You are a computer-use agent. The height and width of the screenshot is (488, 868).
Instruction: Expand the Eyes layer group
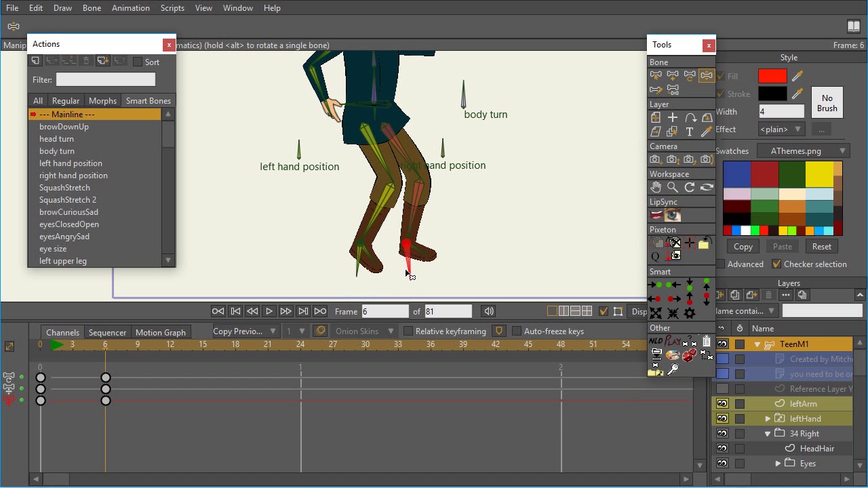point(778,464)
